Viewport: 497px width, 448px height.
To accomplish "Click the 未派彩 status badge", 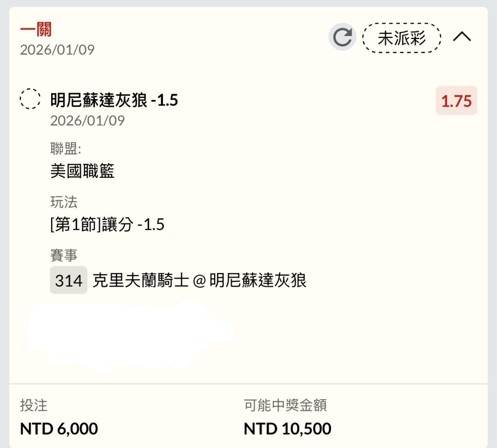I will 402,38.
